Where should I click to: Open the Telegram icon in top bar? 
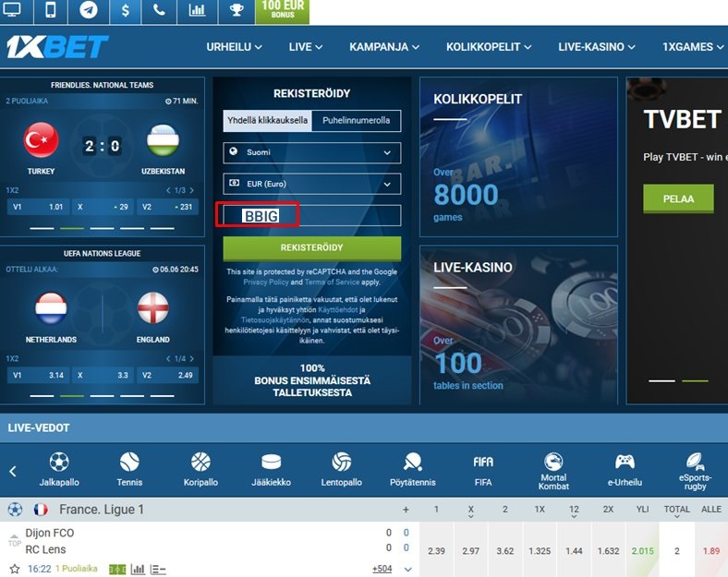tap(88, 10)
